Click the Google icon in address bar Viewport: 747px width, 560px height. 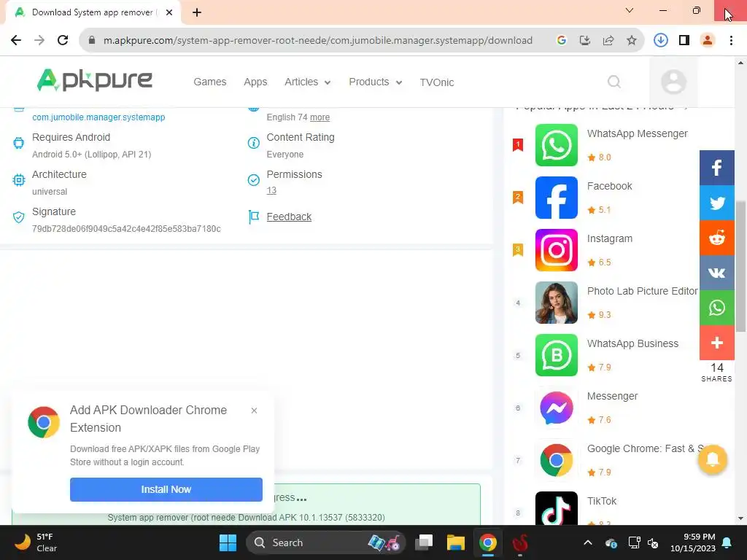coord(562,41)
